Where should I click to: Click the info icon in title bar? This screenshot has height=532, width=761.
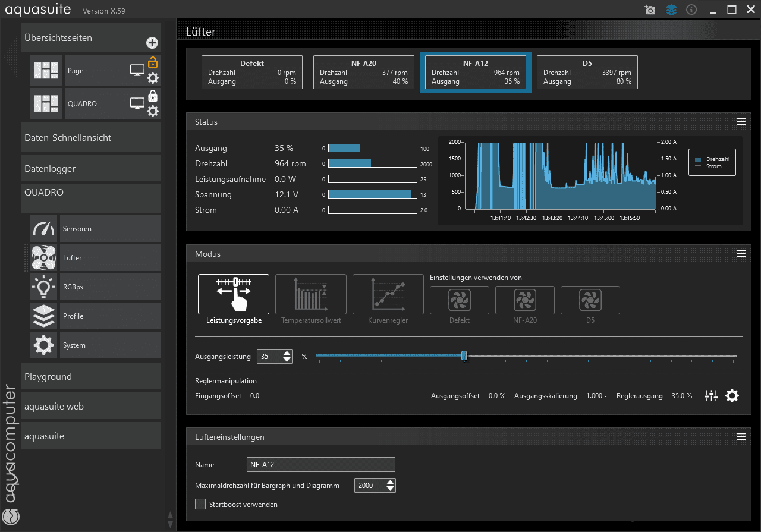pos(691,10)
